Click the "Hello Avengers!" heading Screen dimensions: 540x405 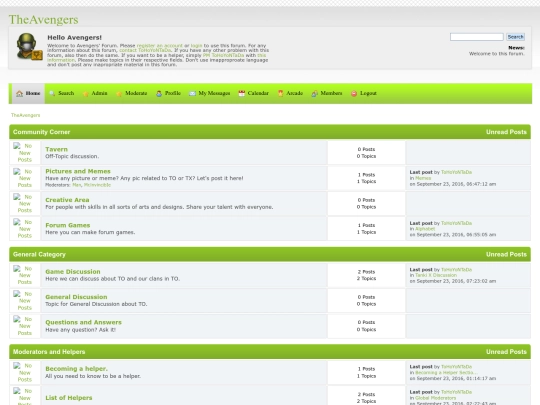[74, 38]
